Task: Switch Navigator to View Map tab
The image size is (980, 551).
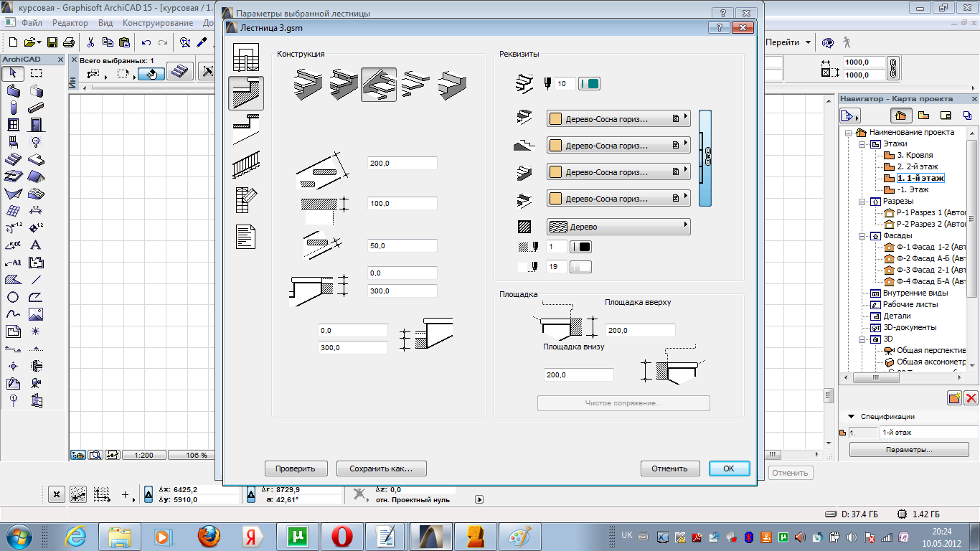Action: click(x=923, y=115)
